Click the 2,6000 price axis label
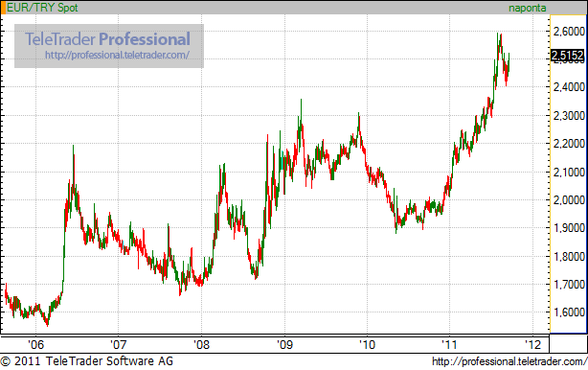The height and width of the screenshot is (370, 588). pyautogui.click(x=569, y=32)
